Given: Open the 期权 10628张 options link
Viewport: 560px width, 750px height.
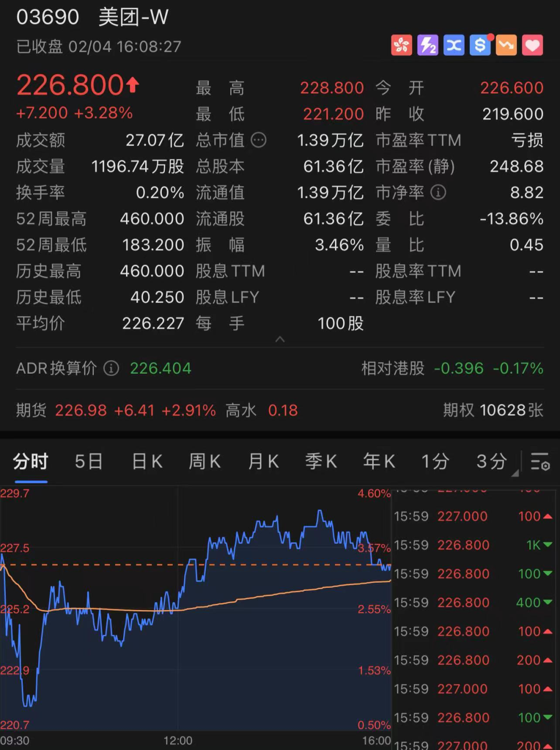Looking at the screenshot, I should pos(493,410).
